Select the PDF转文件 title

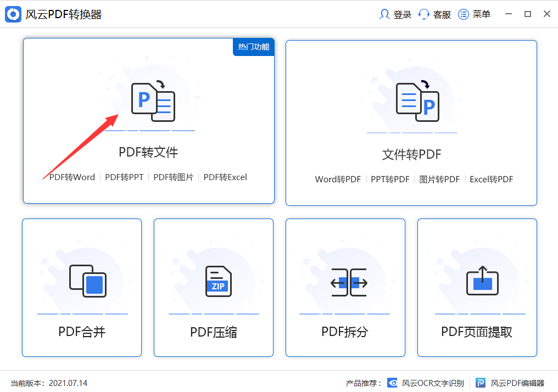[148, 152]
